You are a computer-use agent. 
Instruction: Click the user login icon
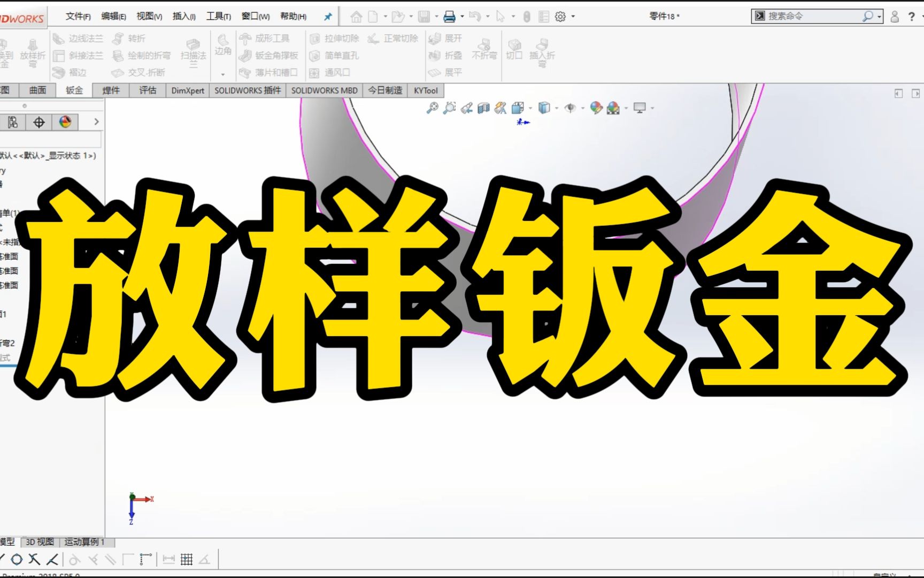coord(895,17)
